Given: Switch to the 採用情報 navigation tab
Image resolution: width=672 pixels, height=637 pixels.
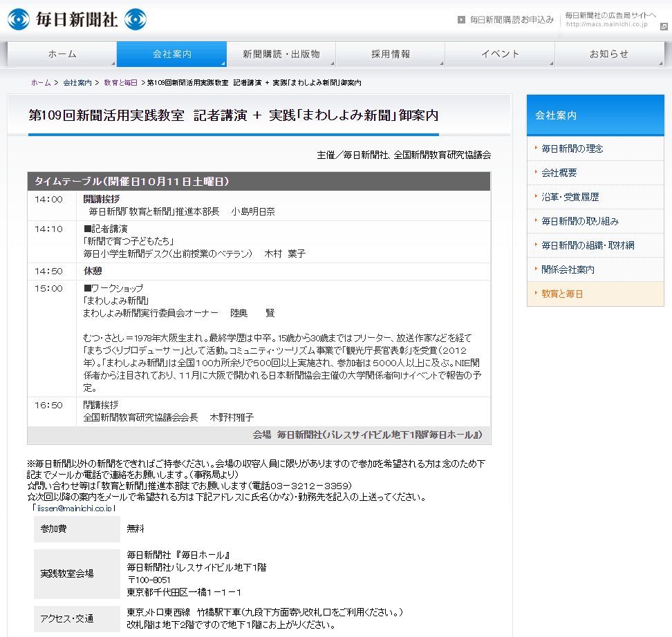Looking at the screenshot, I should [390, 54].
